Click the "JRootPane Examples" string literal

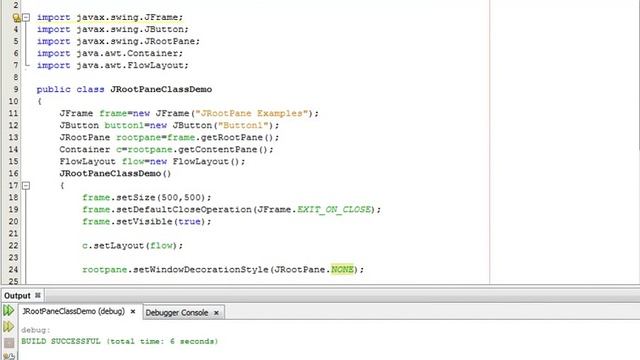(x=251, y=113)
